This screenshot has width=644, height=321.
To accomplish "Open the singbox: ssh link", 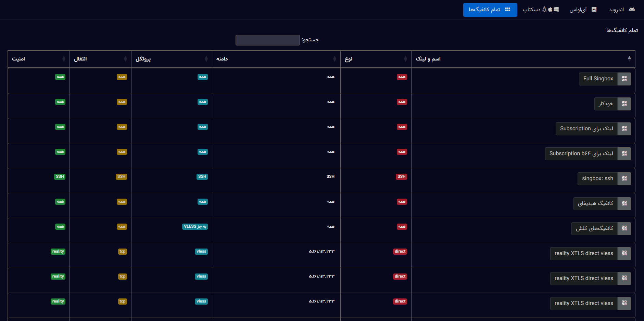I will coord(597,178).
